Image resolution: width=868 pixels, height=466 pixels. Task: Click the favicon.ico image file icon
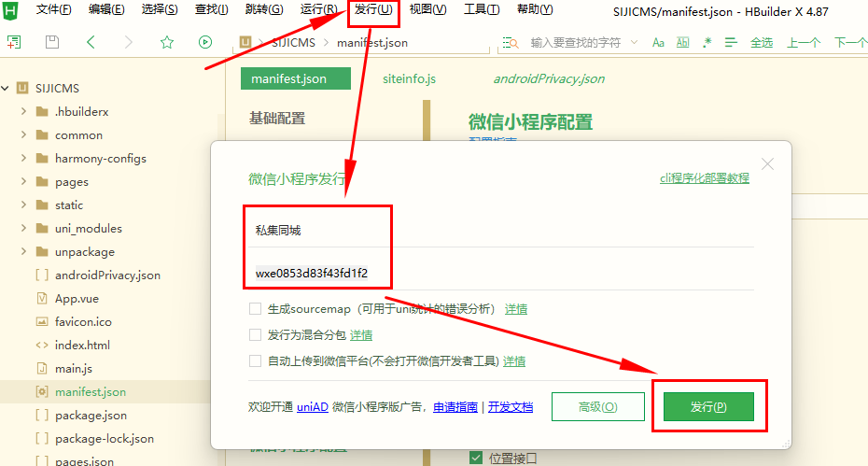click(41, 321)
